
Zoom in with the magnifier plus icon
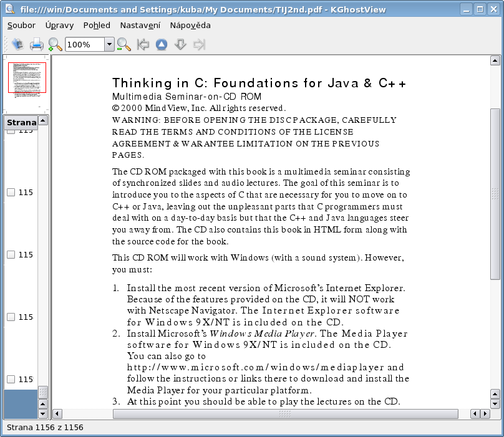(x=55, y=44)
